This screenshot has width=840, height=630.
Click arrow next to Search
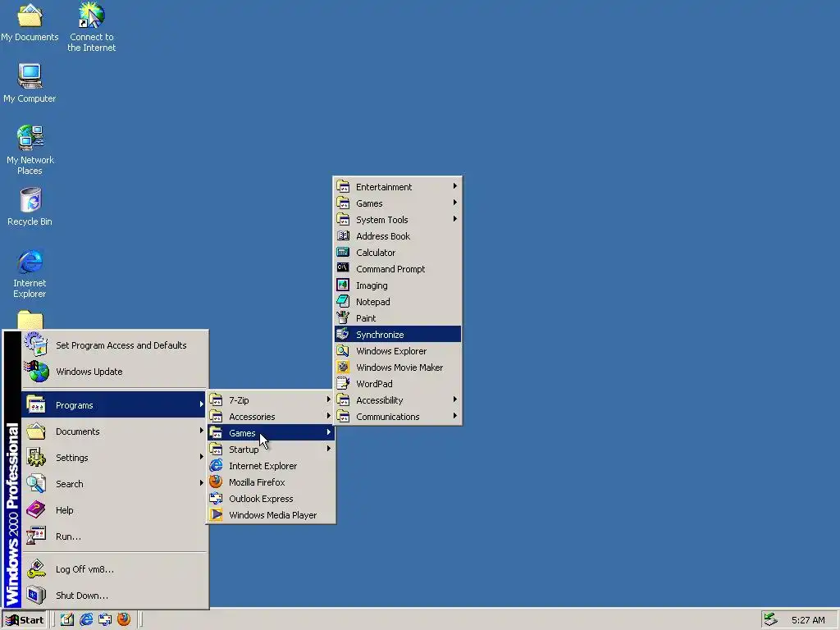click(x=202, y=483)
